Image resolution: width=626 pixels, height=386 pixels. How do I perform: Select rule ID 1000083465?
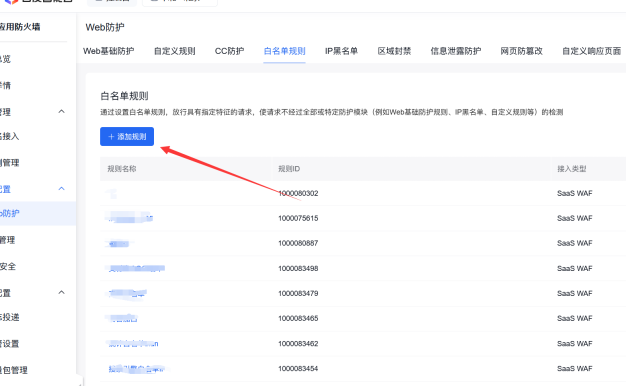[298, 318]
